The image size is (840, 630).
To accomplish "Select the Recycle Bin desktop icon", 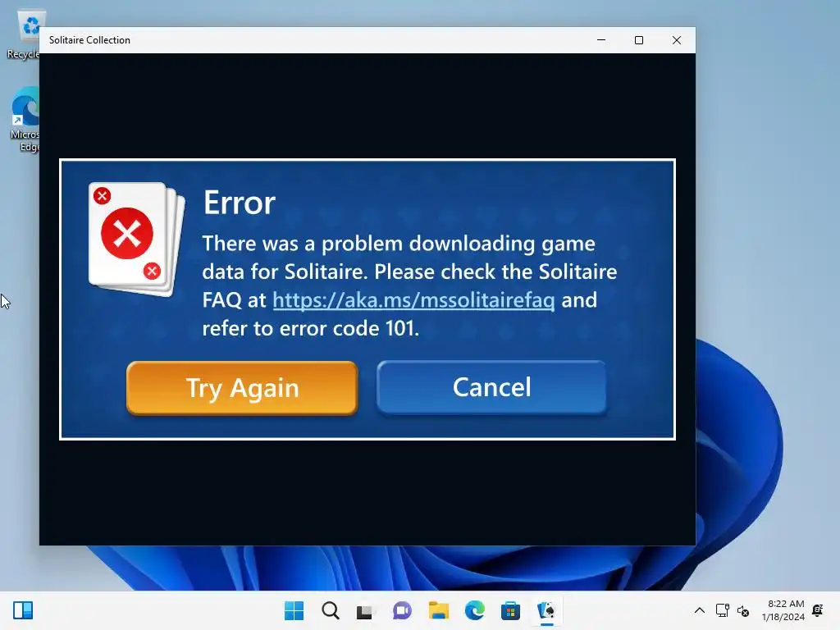I will [x=23, y=34].
